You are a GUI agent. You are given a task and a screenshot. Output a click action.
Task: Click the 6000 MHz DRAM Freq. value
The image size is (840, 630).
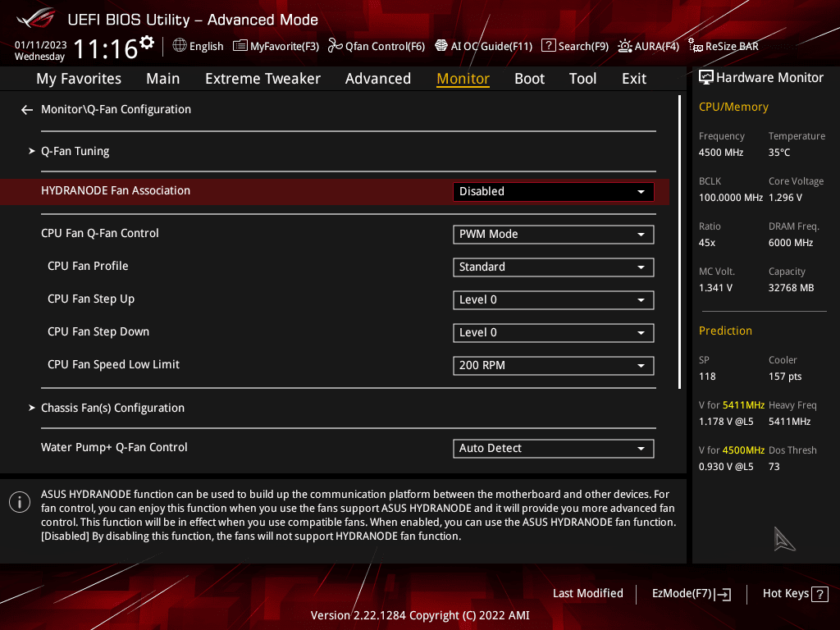[x=791, y=243]
